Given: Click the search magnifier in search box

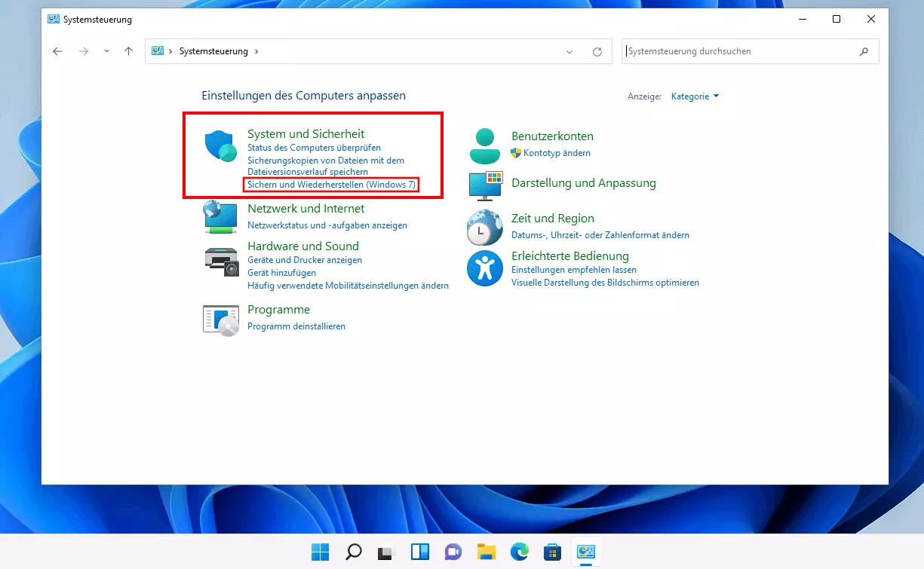Looking at the screenshot, I should 864,51.
